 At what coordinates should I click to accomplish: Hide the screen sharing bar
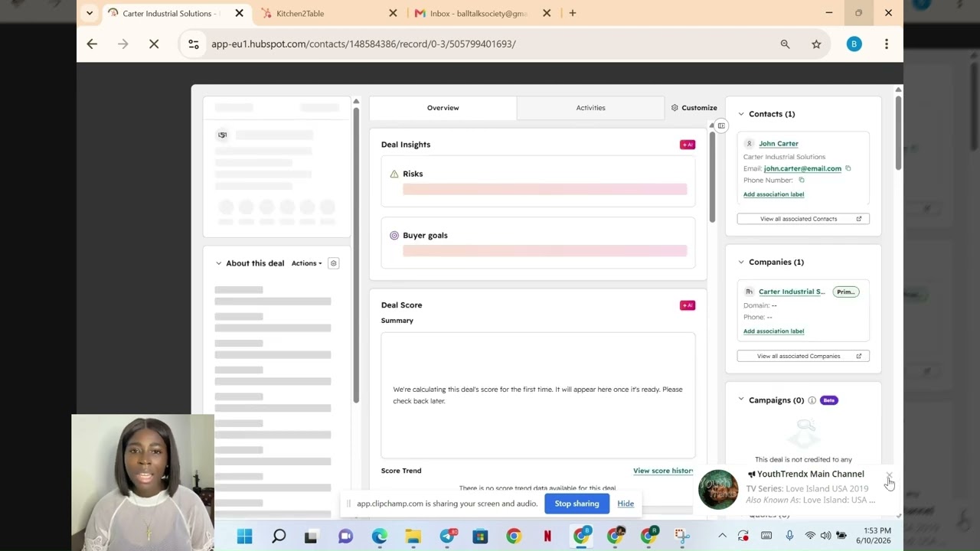(x=626, y=504)
